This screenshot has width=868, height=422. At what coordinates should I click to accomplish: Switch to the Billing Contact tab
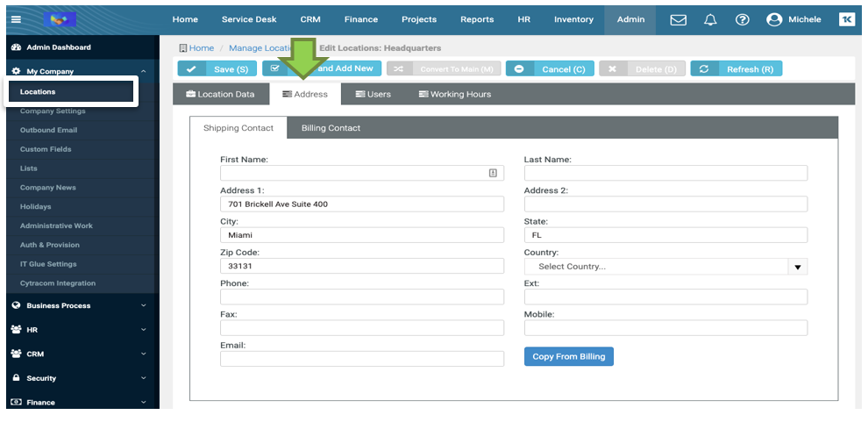[x=331, y=128]
